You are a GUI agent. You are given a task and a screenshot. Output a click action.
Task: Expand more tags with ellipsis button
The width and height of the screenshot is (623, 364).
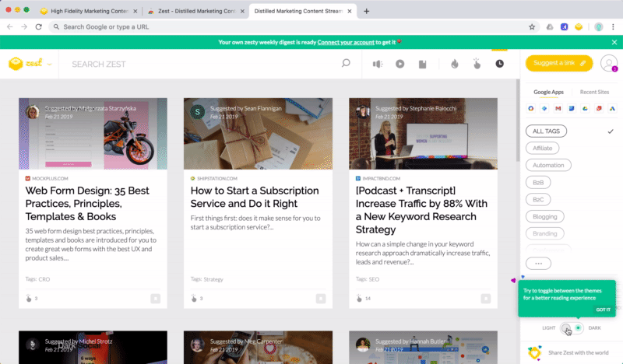pyautogui.click(x=538, y=263)
